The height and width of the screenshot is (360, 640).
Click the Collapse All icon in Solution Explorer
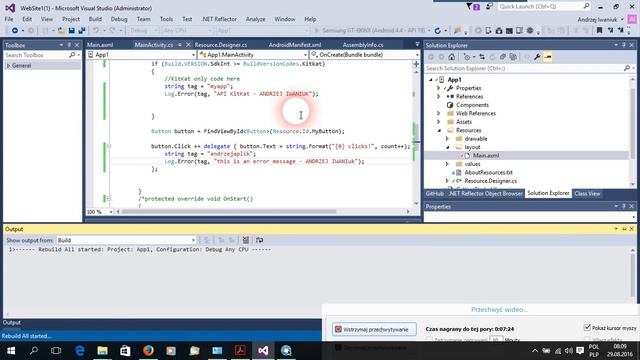pos(503,57)
